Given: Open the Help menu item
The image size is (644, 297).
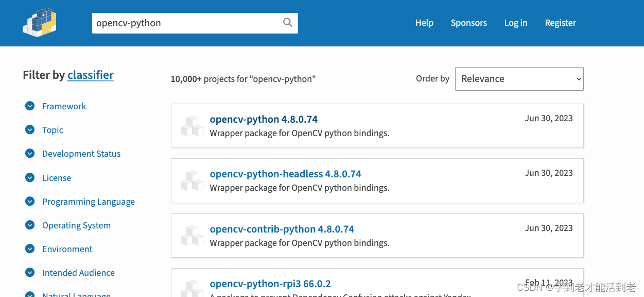Looking at the screenshot, I should click(x=424, y=23).
